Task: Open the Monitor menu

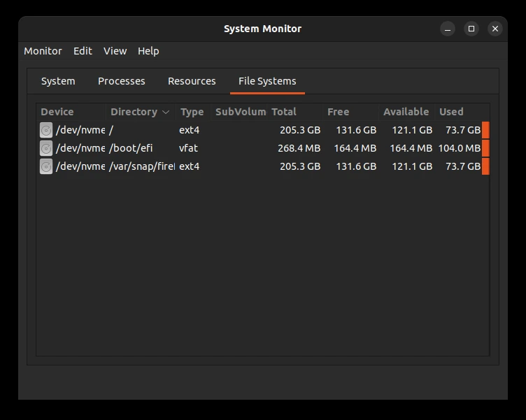Action: [x=43, y=51]
